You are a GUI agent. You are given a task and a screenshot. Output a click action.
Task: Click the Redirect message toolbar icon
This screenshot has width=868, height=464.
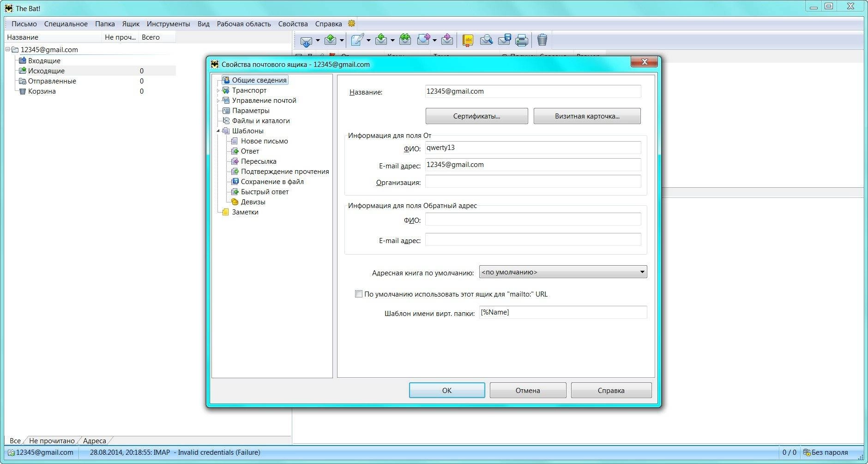coord(447,40)
